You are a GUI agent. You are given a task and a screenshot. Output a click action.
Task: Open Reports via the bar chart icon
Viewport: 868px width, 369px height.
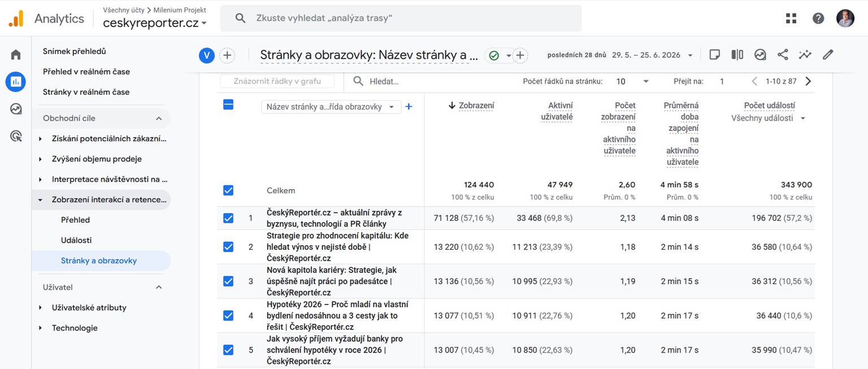[16, 82]
